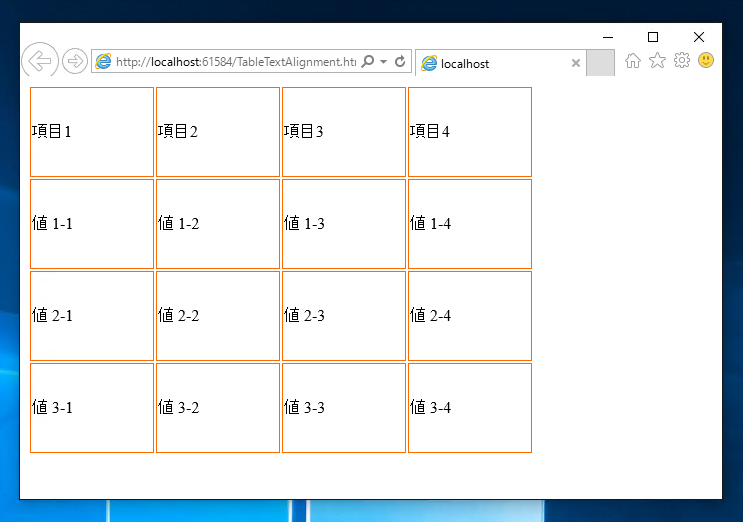This screenshot has height=522, width=743.
Task: Select table cell 値 1-1
Action: pyautogui.click(x=92, y=224)
